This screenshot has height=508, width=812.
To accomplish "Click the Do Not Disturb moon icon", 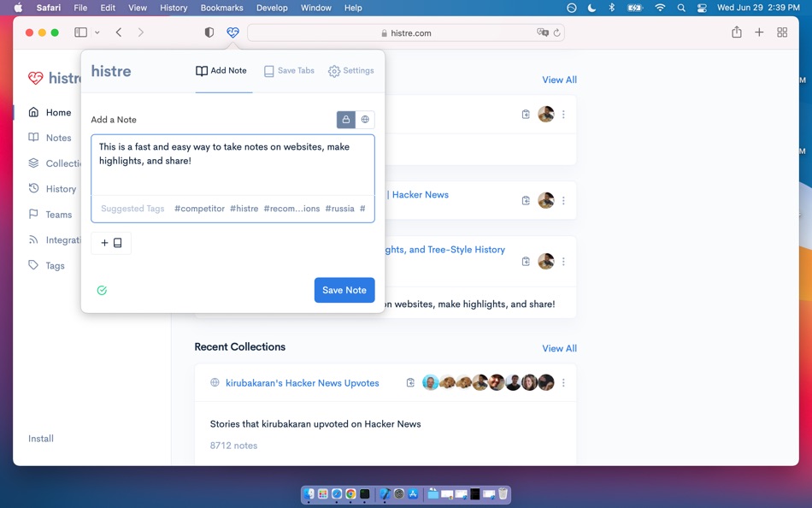I will [592, 8].
